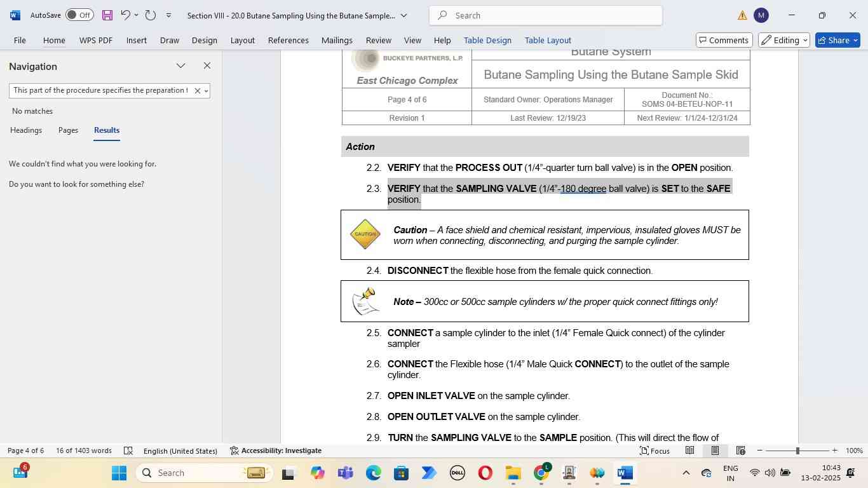
Task: Open the Windows Start button
Action: (x=119, y=473)
